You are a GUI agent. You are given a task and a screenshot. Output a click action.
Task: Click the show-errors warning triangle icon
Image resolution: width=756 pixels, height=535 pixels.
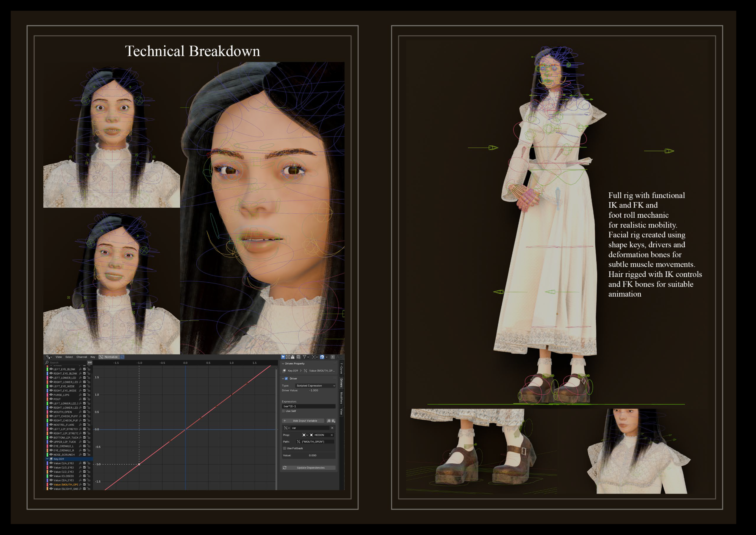tap(292, 357)
